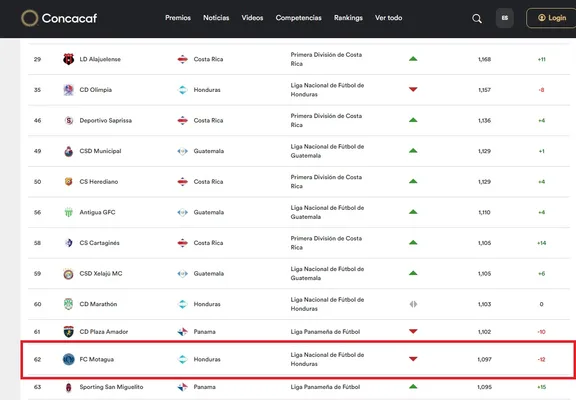The height and width of the screenshot is (400, 576).
Task: Click the red down arrow for FC Motagua
Action: [413, 359]
